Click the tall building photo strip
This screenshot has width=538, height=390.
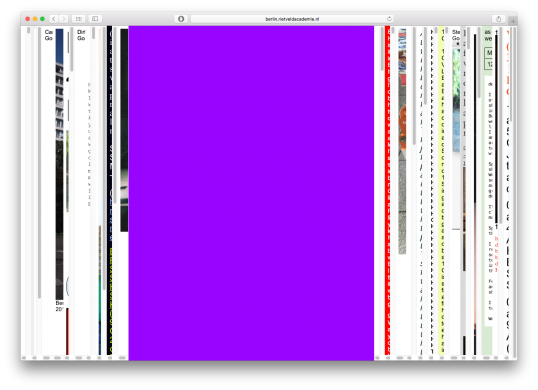(59, 164)
